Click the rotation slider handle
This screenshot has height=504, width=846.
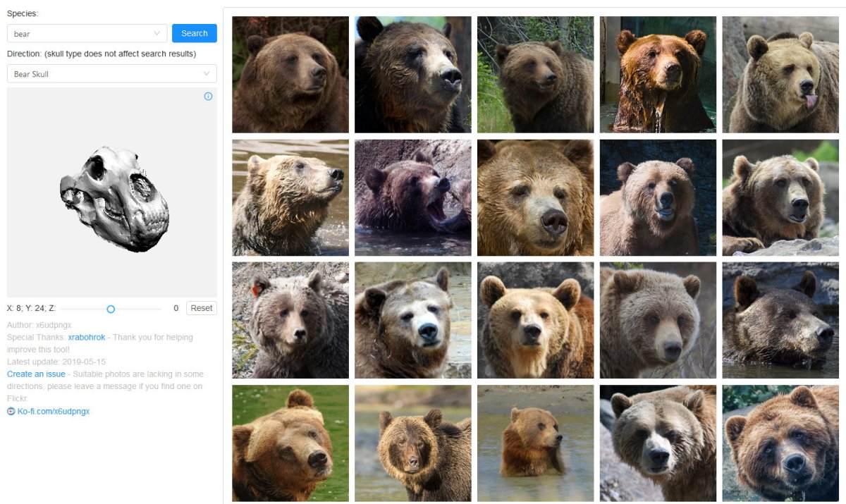tap(111, 309)
